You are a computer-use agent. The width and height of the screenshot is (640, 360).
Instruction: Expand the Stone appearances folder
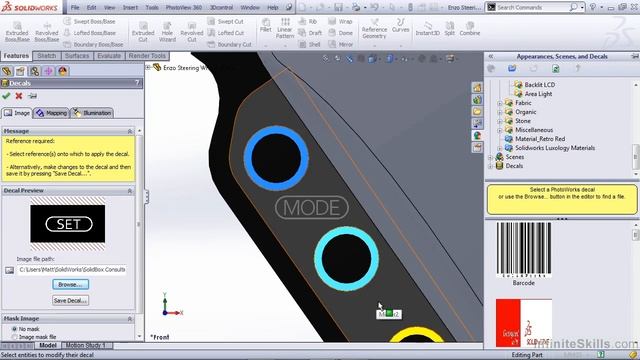(500, 121)
